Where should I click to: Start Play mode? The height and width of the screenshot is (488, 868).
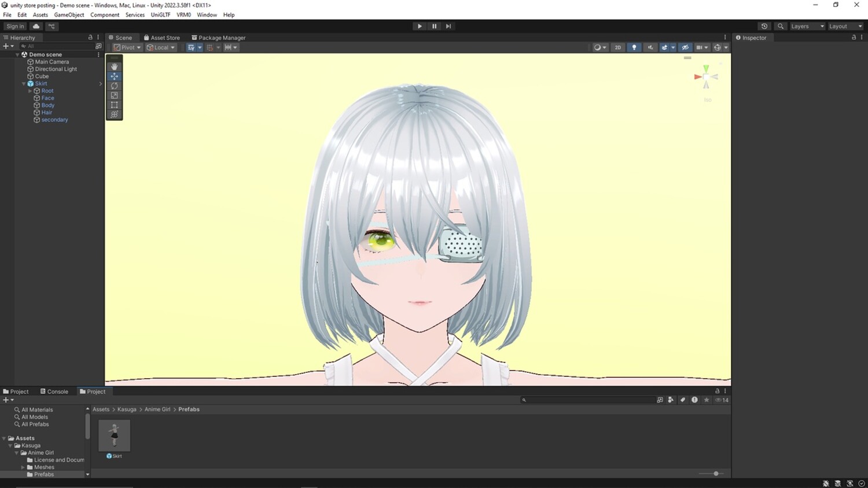click(x=420, y=26)
